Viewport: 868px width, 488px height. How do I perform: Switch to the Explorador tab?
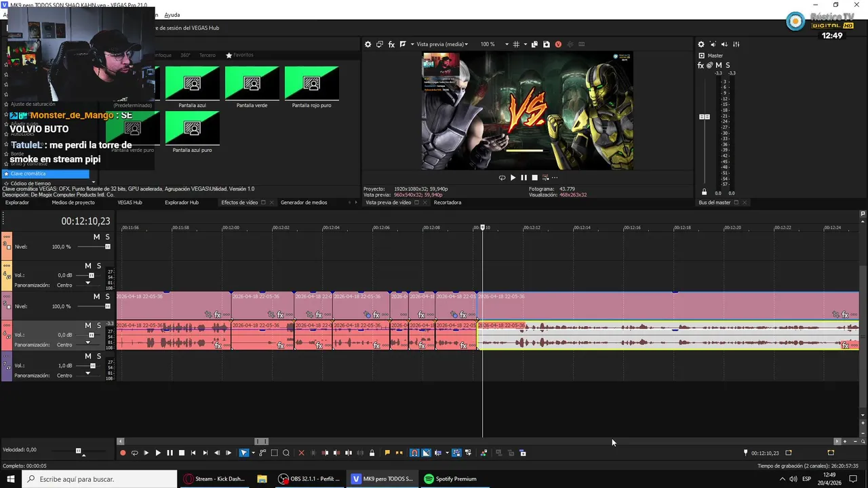point(18,202)
